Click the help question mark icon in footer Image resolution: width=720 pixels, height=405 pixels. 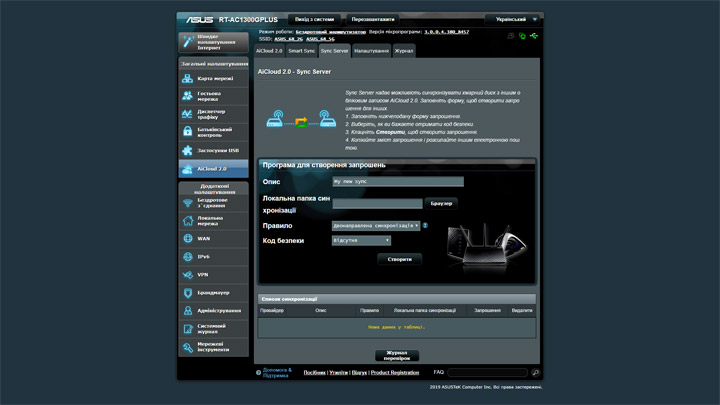coord(258,372)
